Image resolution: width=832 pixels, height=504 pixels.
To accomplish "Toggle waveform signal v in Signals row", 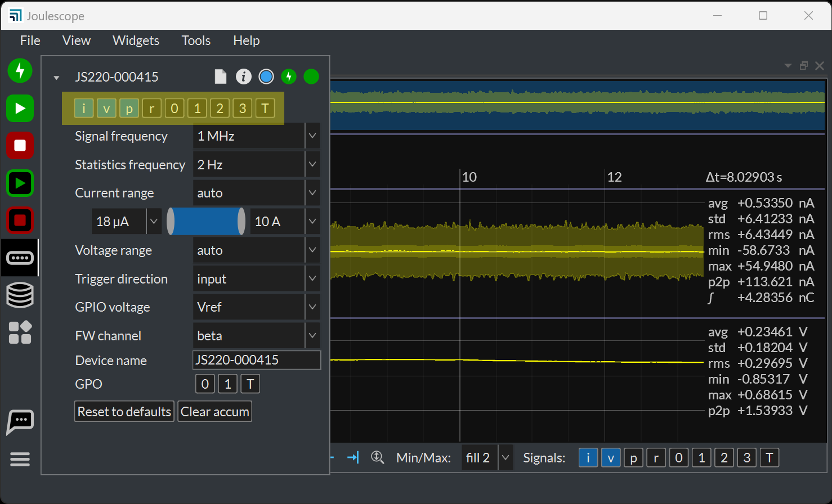I will [611, 458].
